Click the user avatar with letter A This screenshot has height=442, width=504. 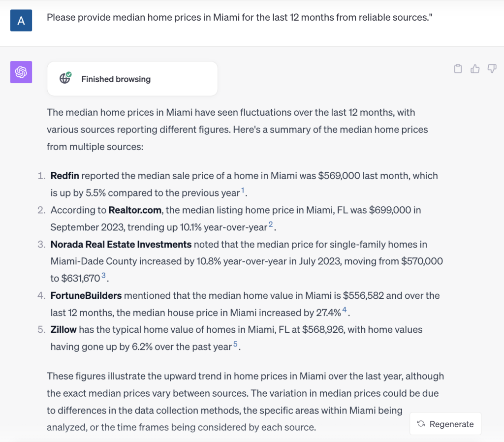(21, 20)
